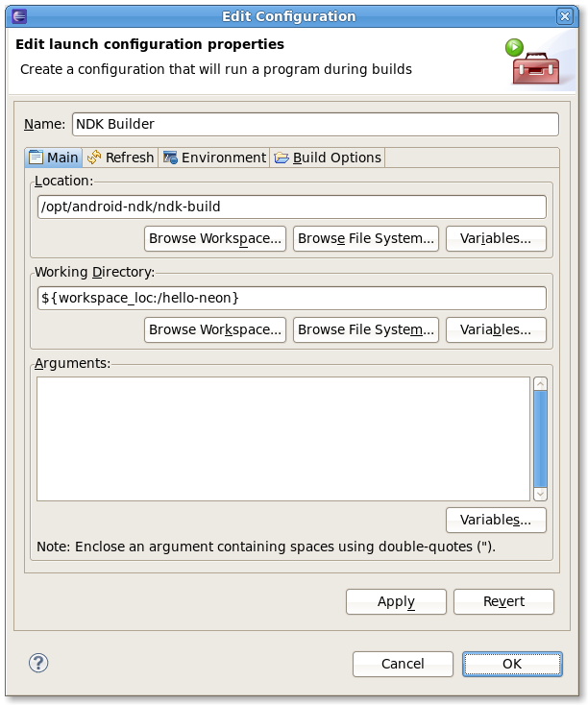Browse File System for Location
Image resolution: width=588 pixels, height=705 pixels.
click(x=366, y=239)
